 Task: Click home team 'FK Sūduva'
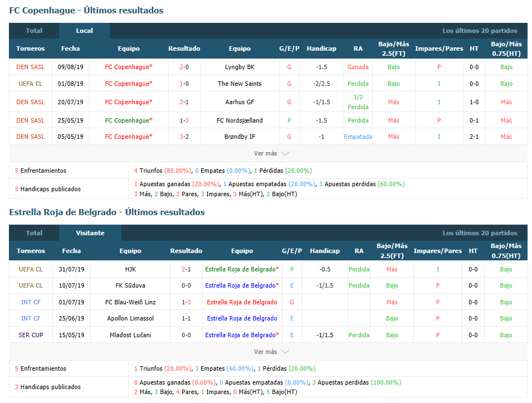[130, 285]
